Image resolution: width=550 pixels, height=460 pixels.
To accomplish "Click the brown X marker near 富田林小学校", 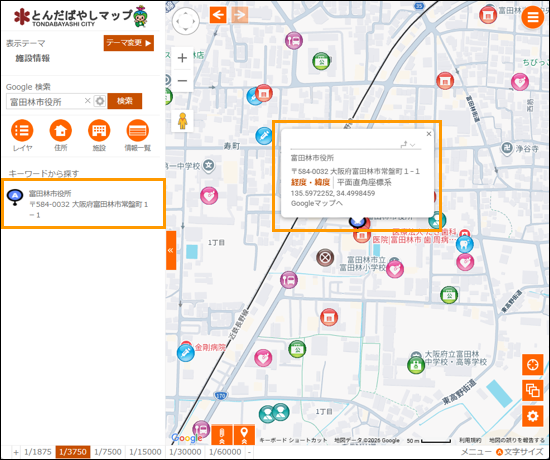I will (x=325, y=258).
